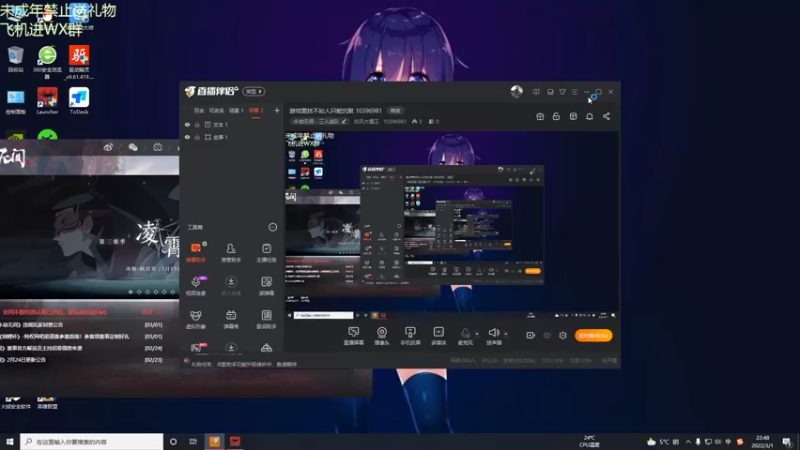Expand the speaker options arrow
Screen dimensions: 800x450
(506, 334)
